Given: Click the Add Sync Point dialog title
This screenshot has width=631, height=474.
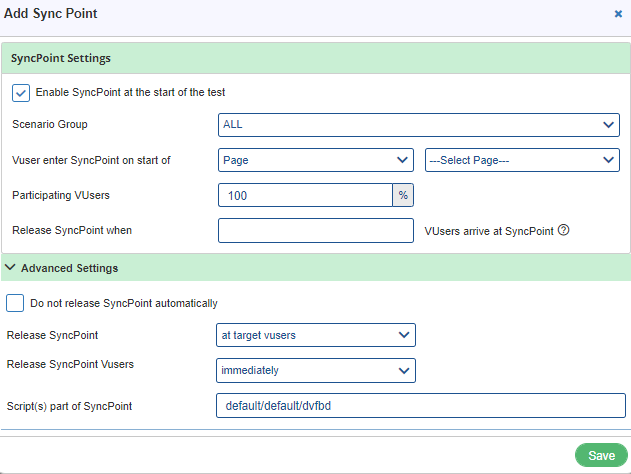Looking at the screenshot, I should pyautogui.click(x=51, y=14).
